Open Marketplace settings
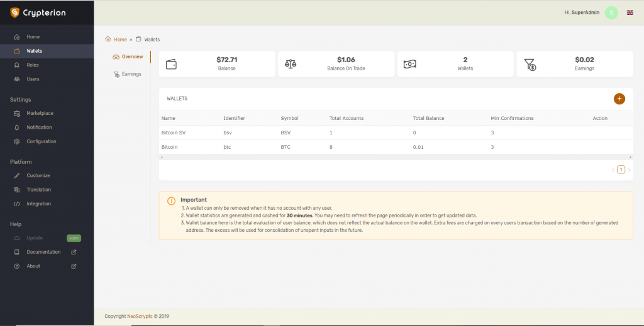This screenshot has height=326, width=644. pyautogui.click(x=47, y=114)
